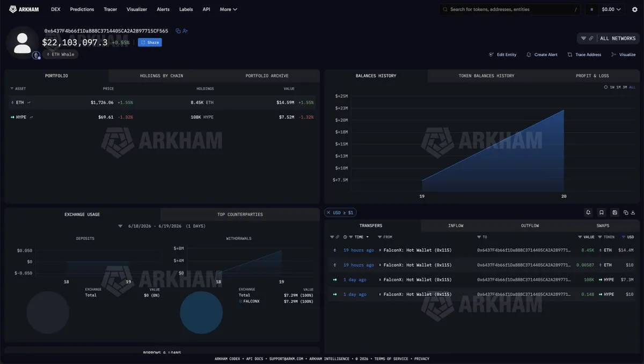Click the filter icon next to the Token column
This screenshot has height=364, width=644.
coord(600,236)
